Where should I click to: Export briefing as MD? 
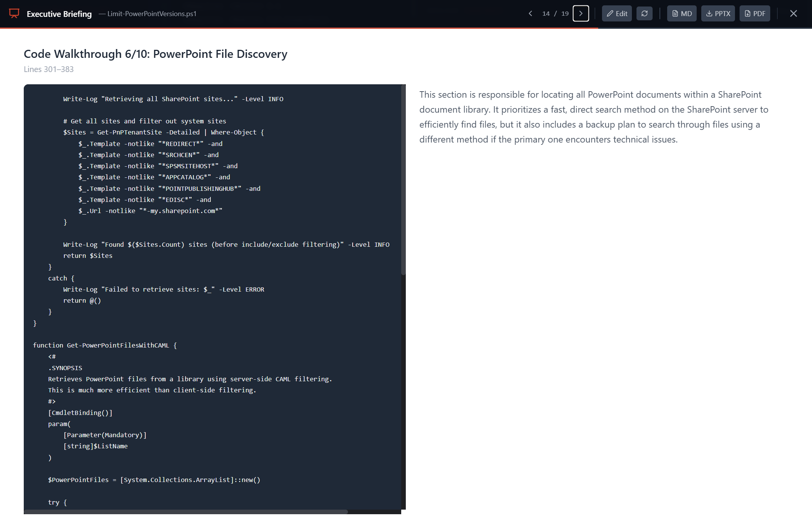pyautogui.click(x=682, y=14)
